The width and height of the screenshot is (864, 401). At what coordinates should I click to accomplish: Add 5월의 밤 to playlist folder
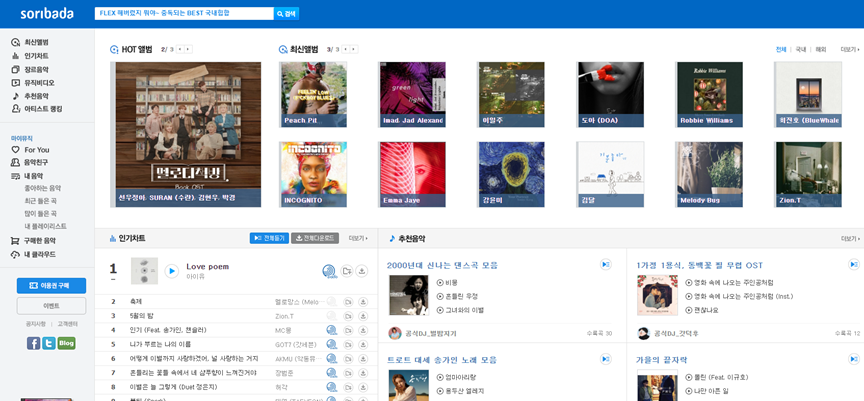[348, 316]
